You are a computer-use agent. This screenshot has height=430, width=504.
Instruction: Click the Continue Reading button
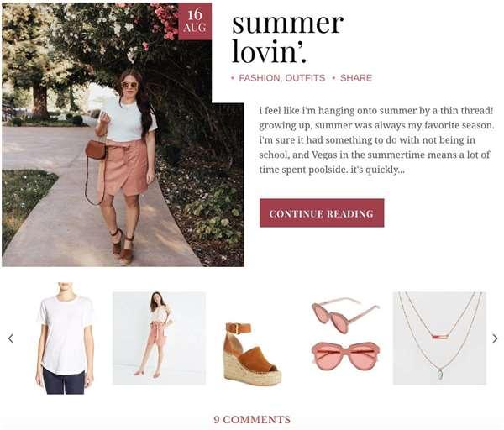coord(322,213)
